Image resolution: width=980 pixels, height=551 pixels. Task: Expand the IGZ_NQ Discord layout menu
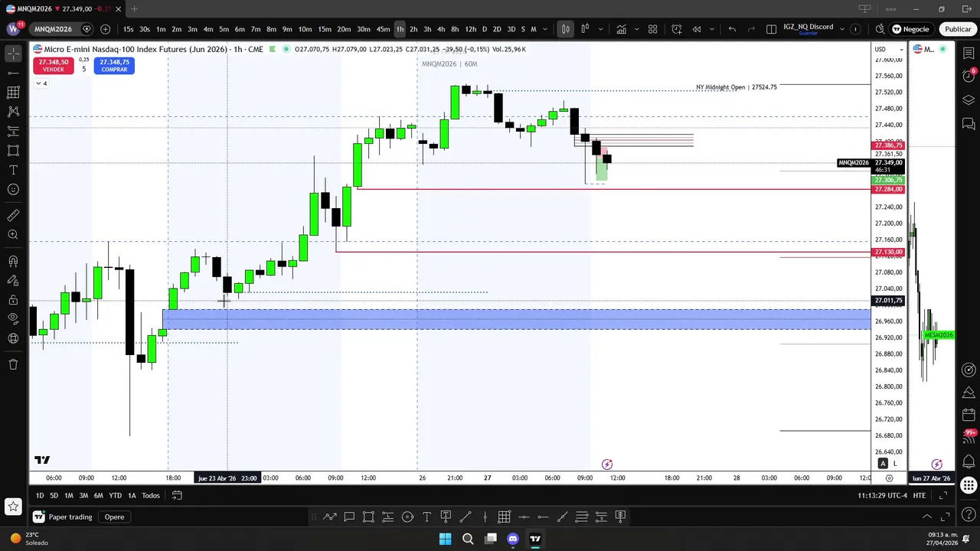pos(842,29)
